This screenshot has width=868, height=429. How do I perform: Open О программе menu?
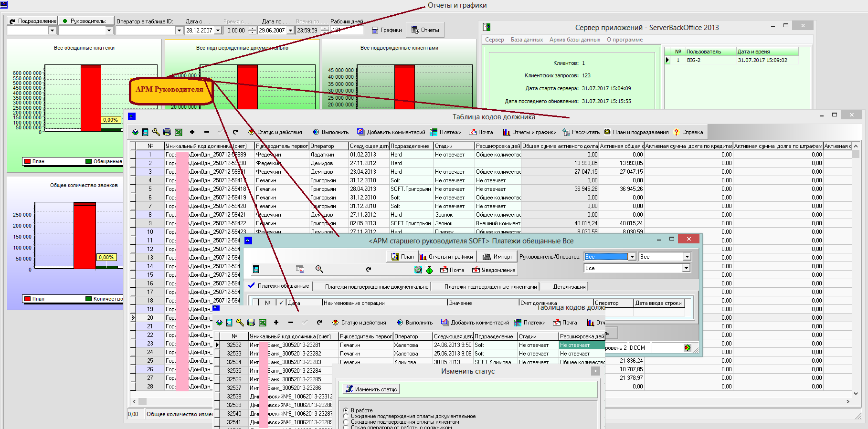point(625,40)
